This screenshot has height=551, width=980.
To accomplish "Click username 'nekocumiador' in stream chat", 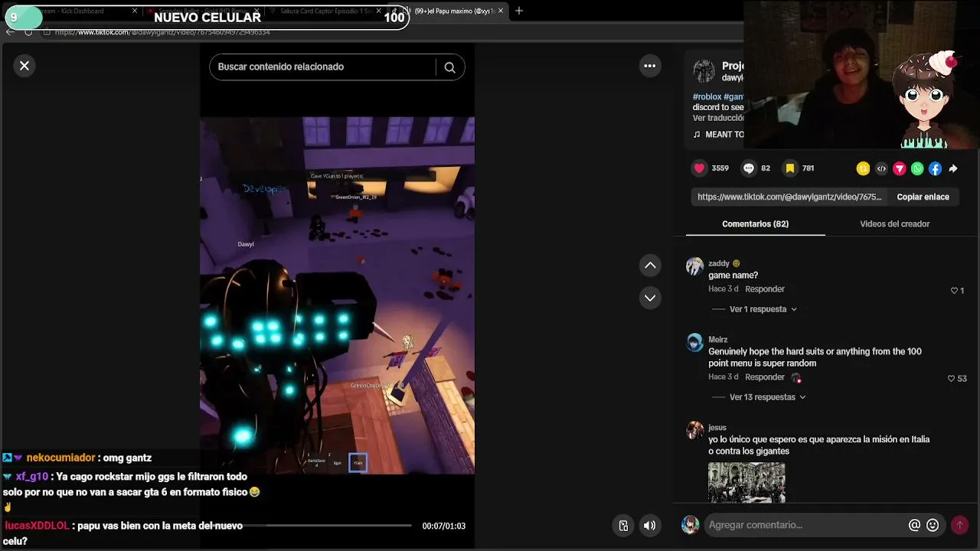I will 60,458.
